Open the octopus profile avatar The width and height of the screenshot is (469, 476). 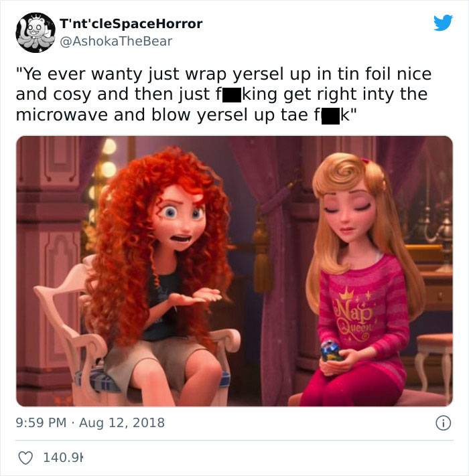coord(36,33)
